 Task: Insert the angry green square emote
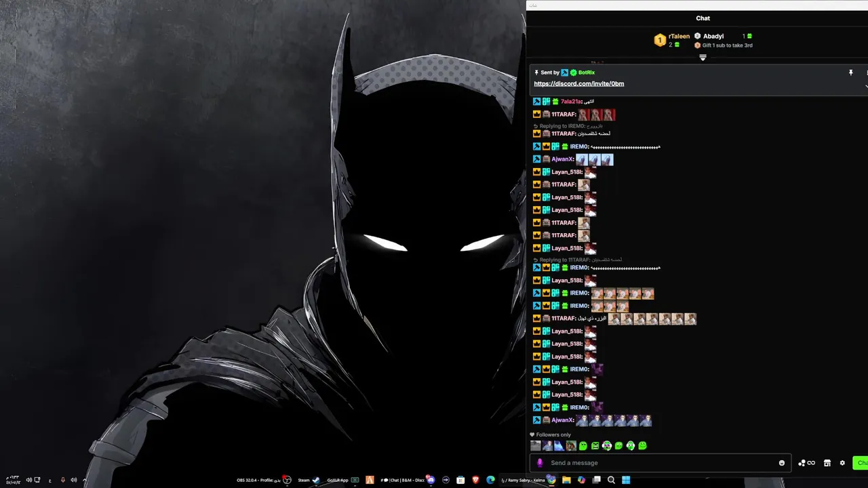tap(595, 446)
